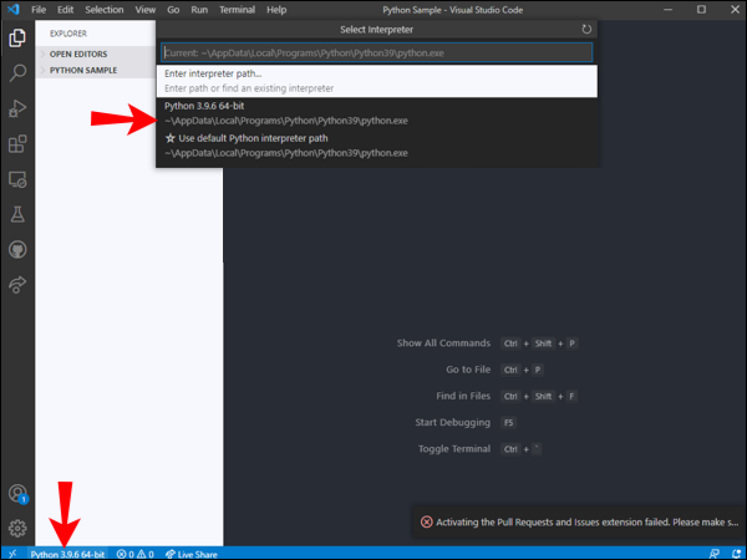747x560 pixels.
Task: Show errors and warnings from the status bar
Action: tap(135, 554)
